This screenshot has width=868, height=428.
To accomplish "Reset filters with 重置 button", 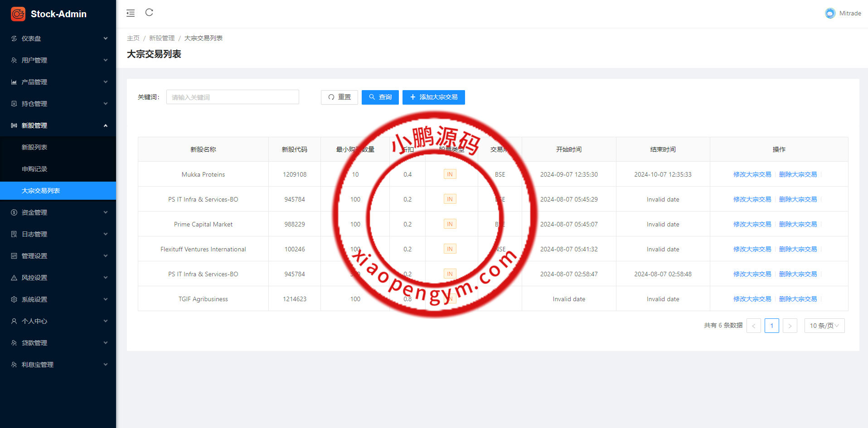I will [x=339, y=97].
